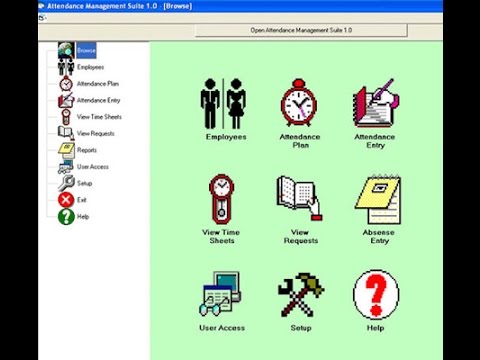Click the sidebar User Access computer icon

[66, 167]
